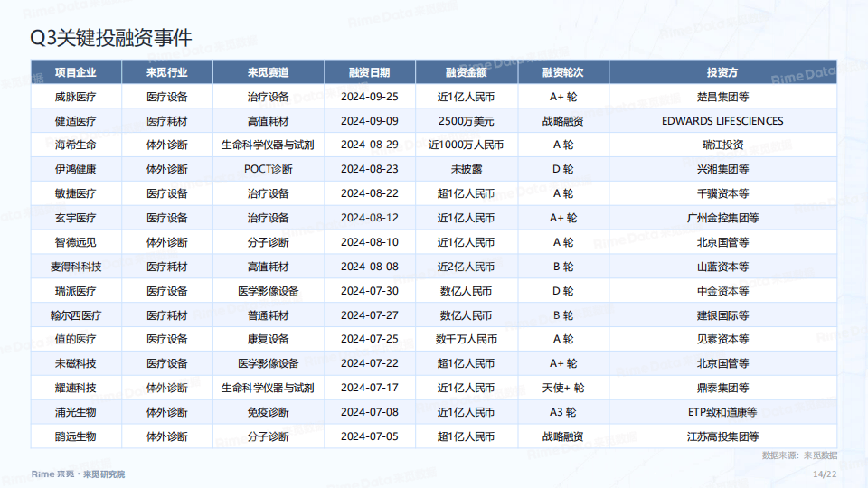The image size is (868, 488).
Task: Click the EDWARDS LIFESCIENCES investor cell
Action: 722,121
